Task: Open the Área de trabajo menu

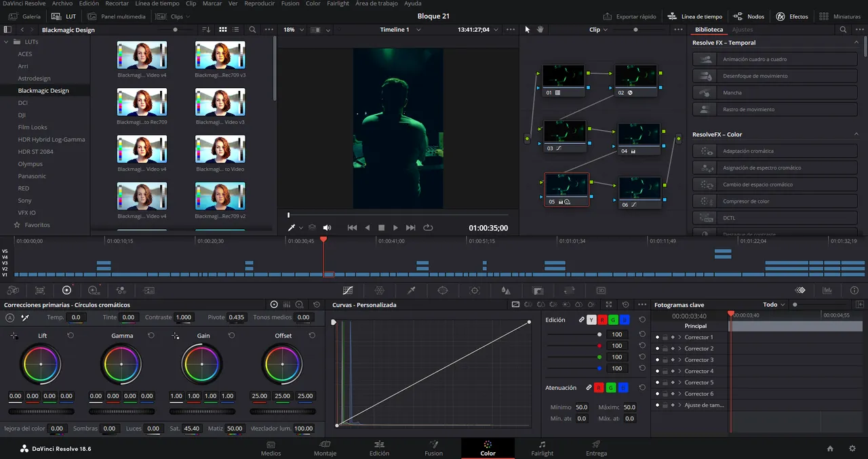Action: 376,3
